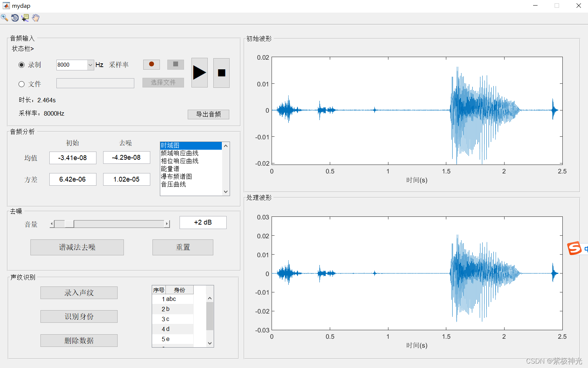Viewport: 588px width, 368px height.
Task: Click the analysis list scroll-up arrow
Action: (226, 146)
